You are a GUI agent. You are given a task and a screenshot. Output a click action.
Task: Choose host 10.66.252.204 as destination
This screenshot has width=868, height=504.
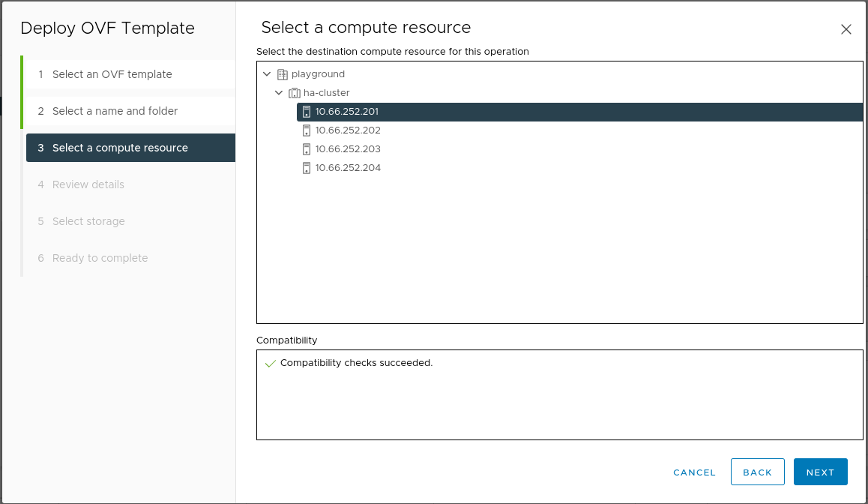coord(348,168)
